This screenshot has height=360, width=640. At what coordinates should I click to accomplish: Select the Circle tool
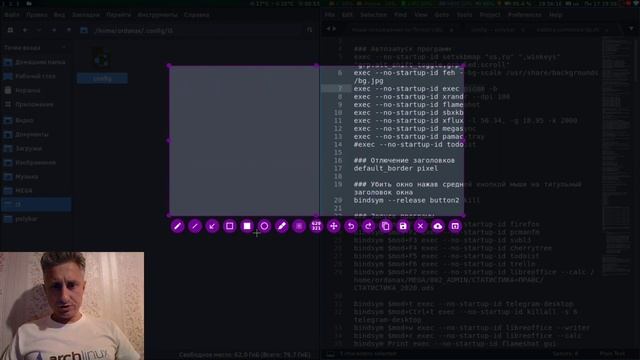coord(264,226)
